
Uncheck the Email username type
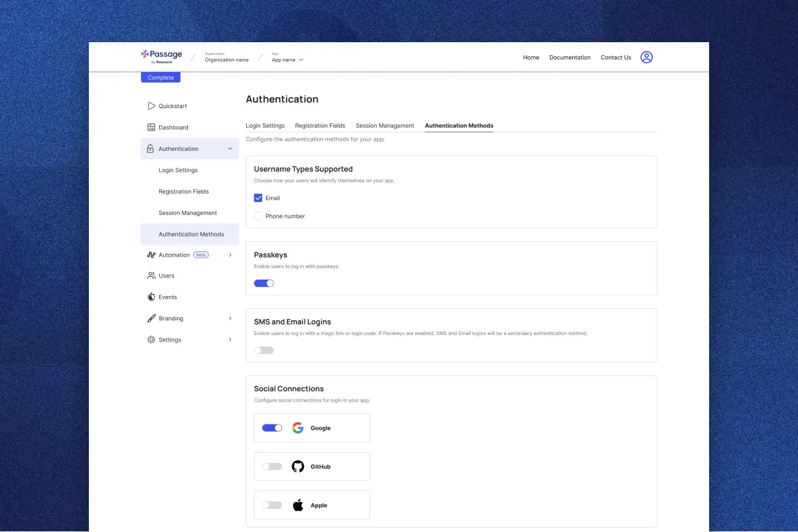tap(258, 198)
